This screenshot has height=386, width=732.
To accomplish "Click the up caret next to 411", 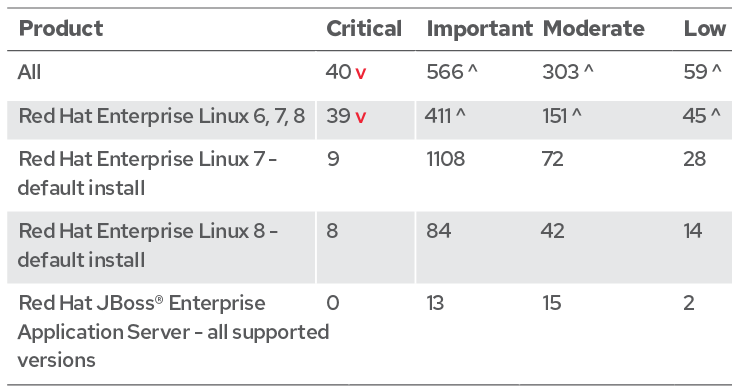I will point(461,114).
